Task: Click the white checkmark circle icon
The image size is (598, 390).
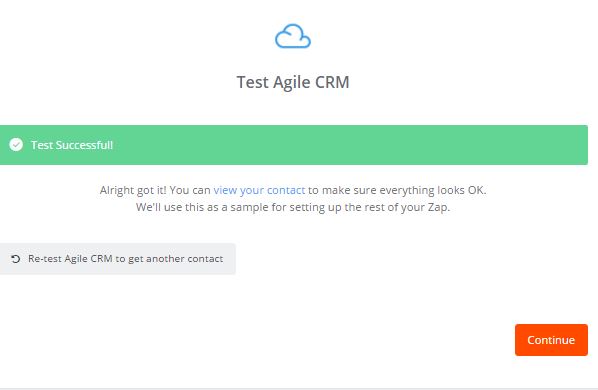Action: [16, 145]
